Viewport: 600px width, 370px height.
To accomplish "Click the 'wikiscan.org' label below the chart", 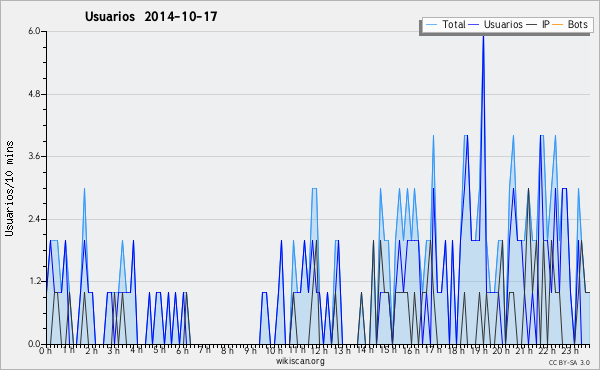I will [300, 361].
